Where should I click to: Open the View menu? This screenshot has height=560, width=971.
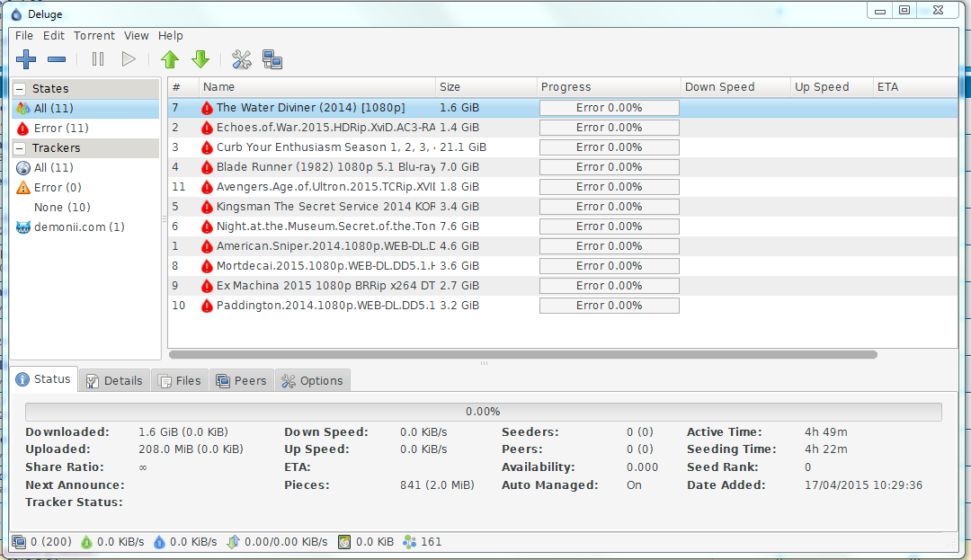[x=137, y=36]
